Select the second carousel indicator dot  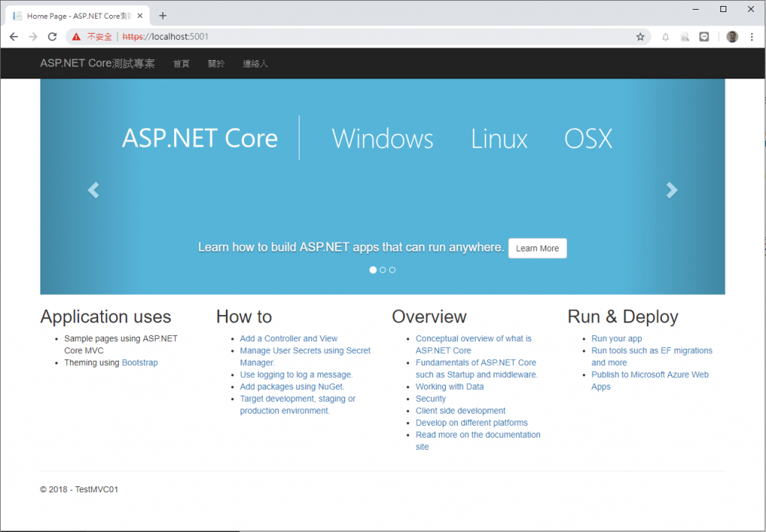click(x=382, y=269)
